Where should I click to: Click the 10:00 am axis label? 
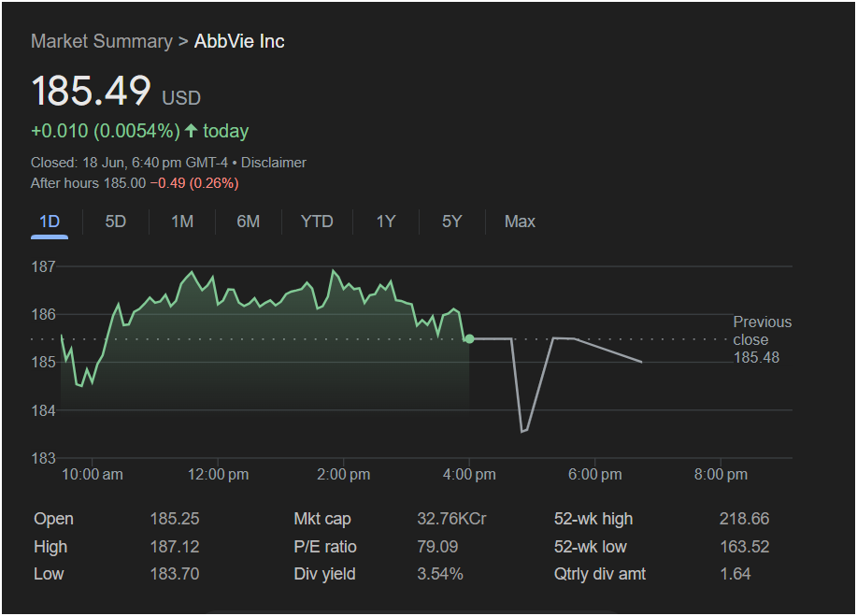coord(93,475)
